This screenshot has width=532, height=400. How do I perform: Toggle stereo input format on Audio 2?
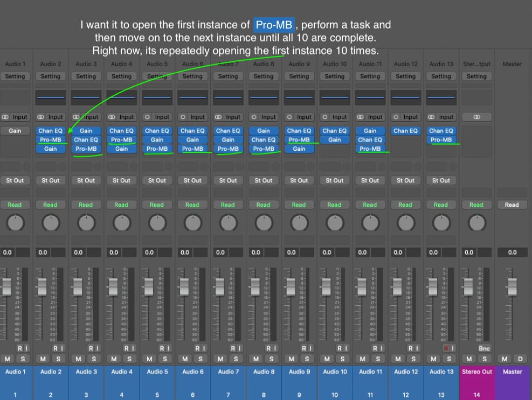[41, 117]
